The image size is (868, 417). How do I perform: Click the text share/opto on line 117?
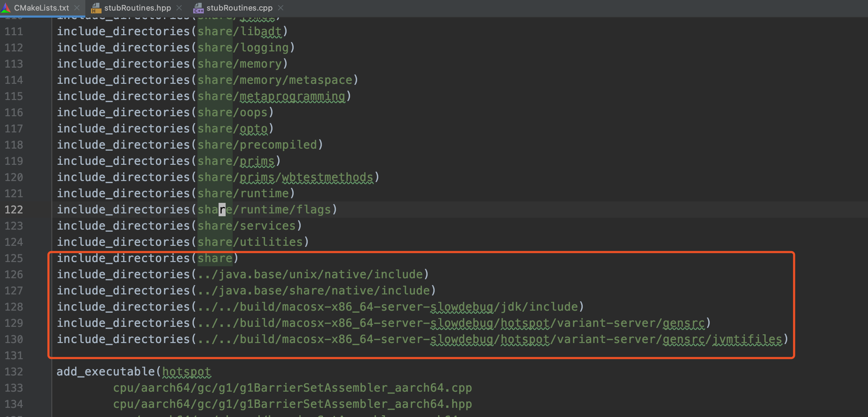point(232,129)
